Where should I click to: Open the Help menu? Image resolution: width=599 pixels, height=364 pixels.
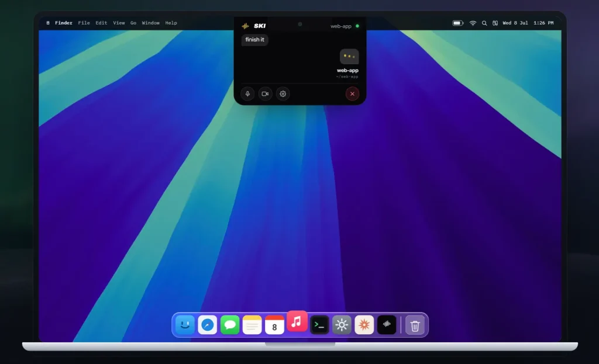[x=171, y=23]
